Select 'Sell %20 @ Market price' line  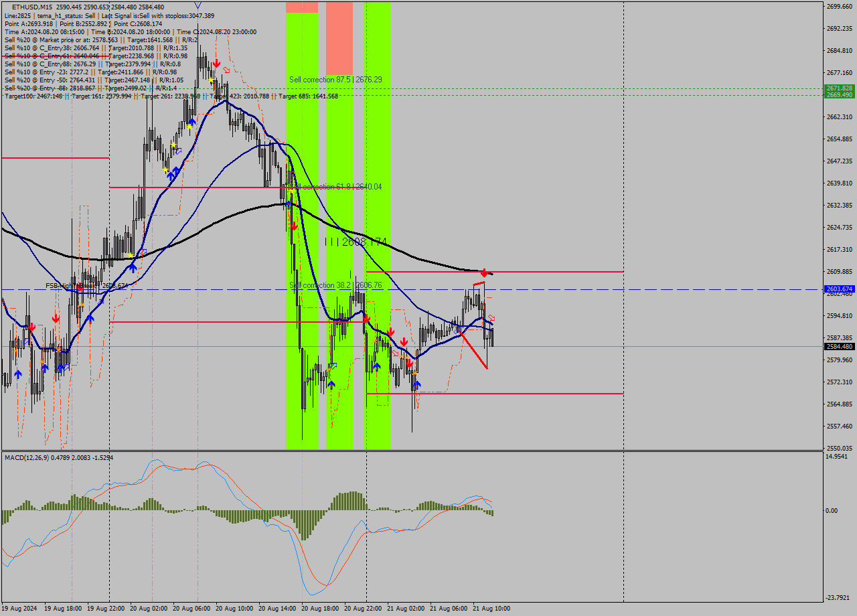100,40
